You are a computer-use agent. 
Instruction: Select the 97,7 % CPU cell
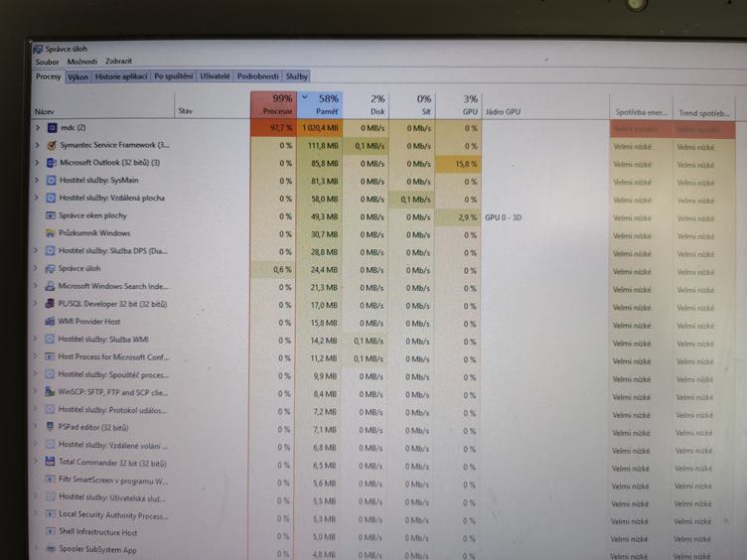tap(273, 128)
